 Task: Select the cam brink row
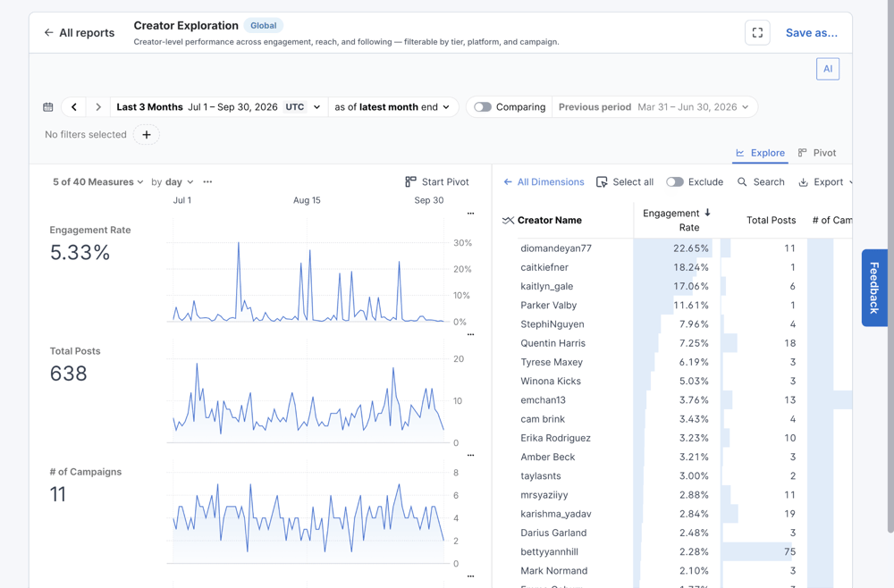point(677,419)
